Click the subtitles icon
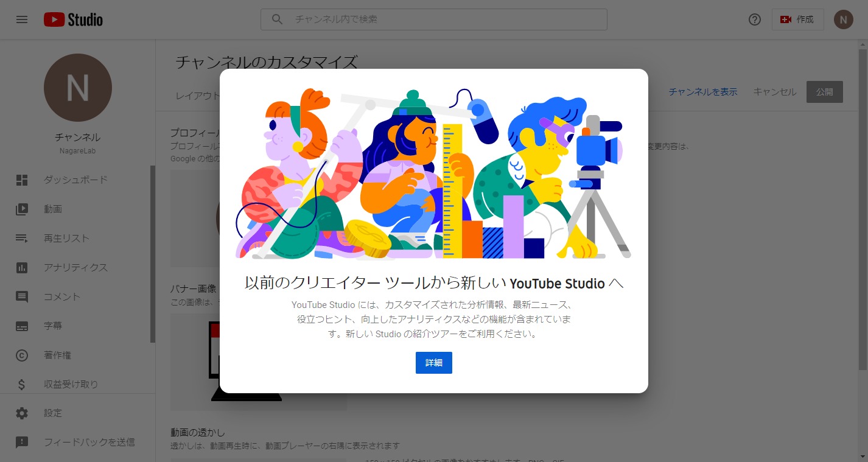Screen dimensions: 868x462 [x=22, y=326]
